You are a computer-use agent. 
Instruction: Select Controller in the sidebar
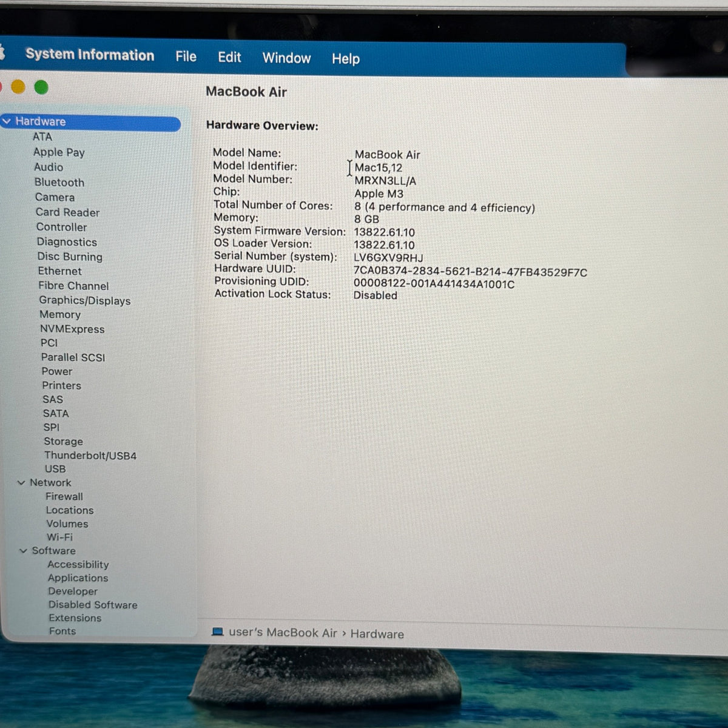pos(61,227)
